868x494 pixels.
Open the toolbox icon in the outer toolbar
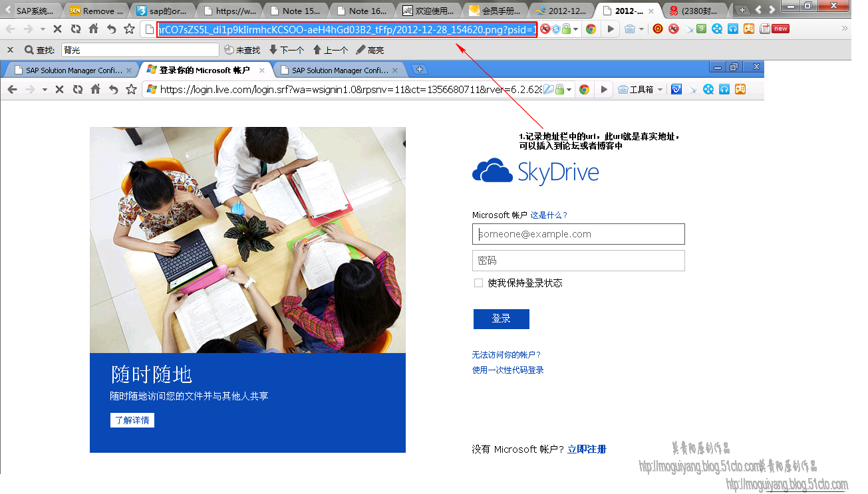tap(630, 29)
